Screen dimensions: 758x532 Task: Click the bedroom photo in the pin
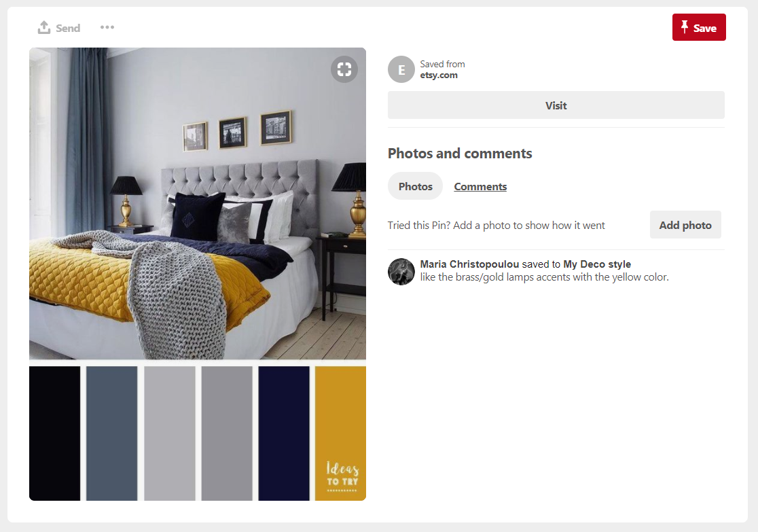coord(197,203)
